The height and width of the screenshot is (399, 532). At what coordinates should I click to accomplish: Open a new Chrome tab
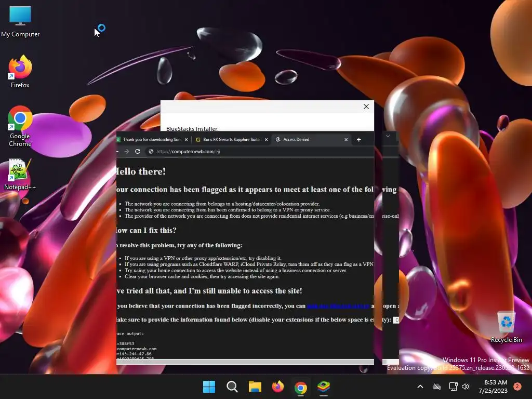tap(359, 139)
